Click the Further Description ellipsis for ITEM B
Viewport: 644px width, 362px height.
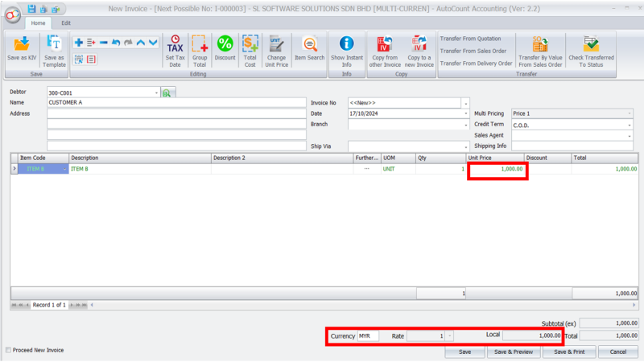click(367, 169)
